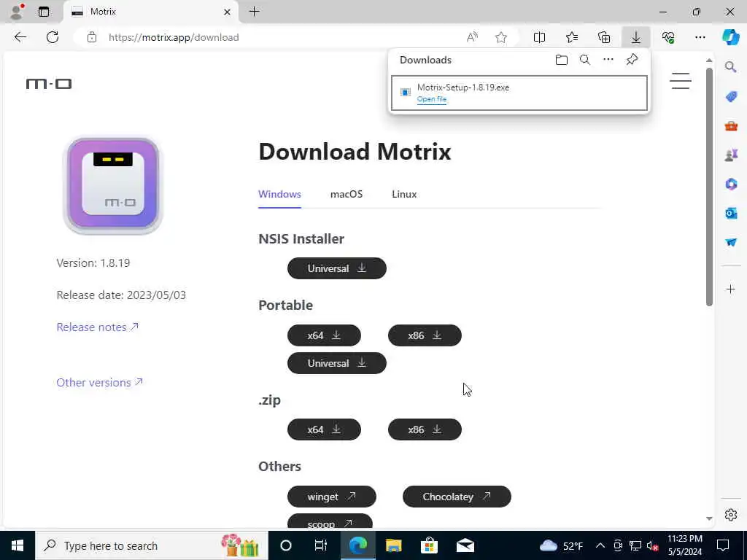Click the browser back arrow
Viewport: 747px width, 560px height.
pos(20,37)
